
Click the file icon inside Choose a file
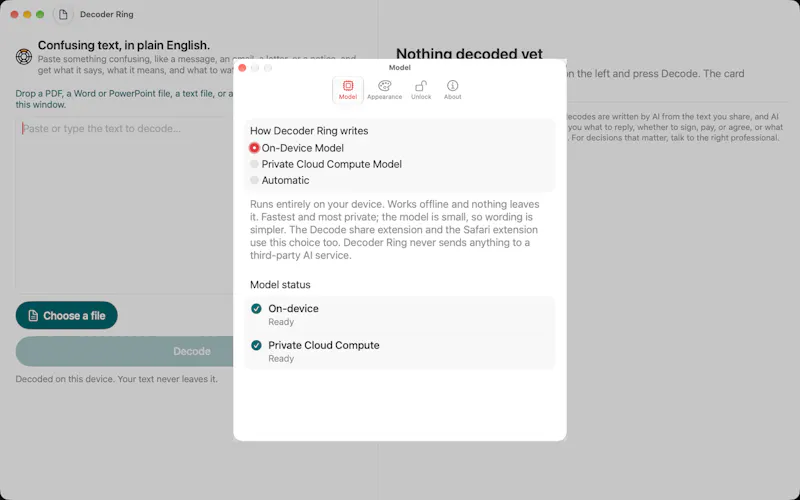(x=33, y=316)
